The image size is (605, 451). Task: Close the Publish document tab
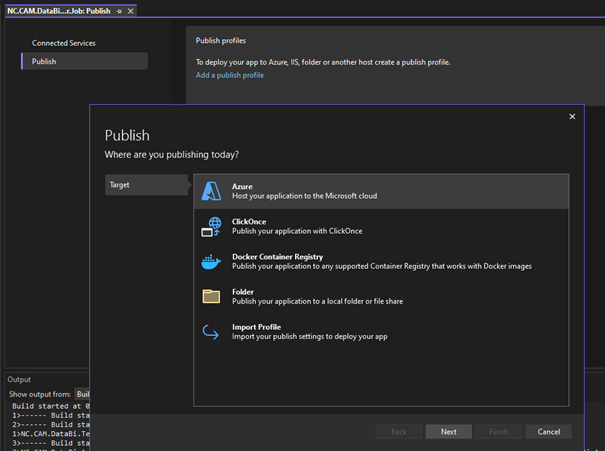pos(131,10)
